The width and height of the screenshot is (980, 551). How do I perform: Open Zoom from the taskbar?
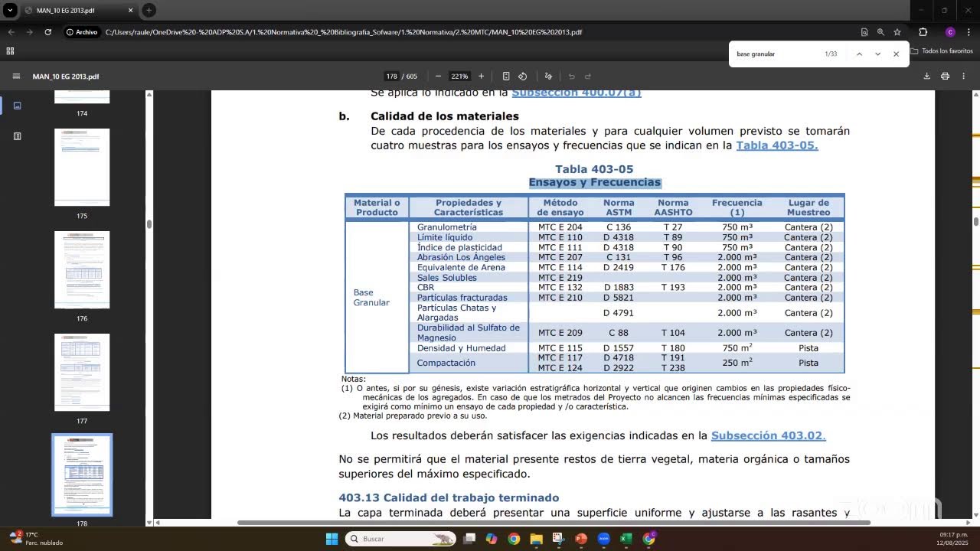[x=603, y=539]
